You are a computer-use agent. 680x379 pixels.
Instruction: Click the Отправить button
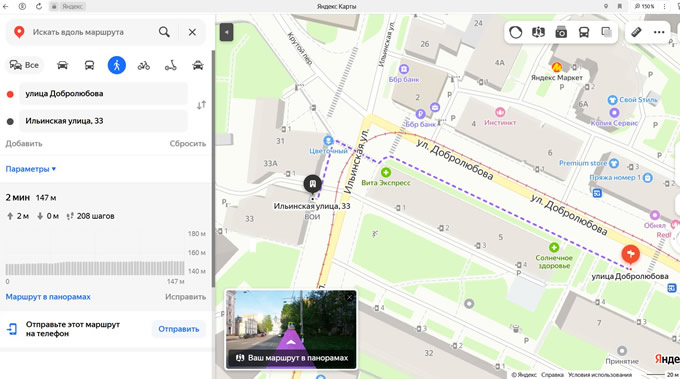point(179,329)
